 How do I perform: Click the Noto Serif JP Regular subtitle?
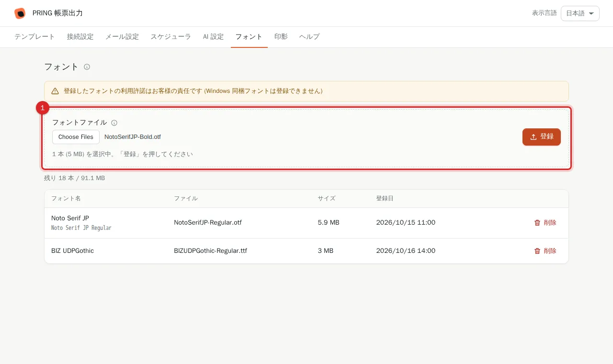[x=81, y=228]
